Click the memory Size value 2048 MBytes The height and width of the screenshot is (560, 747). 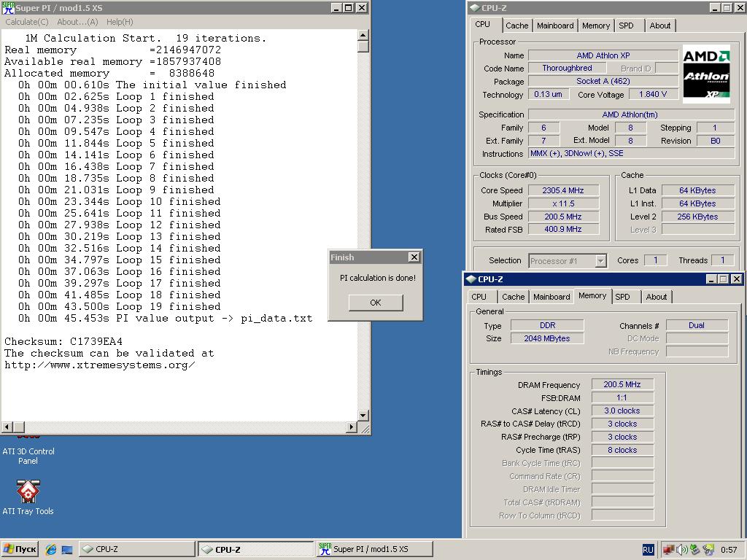[547, 338]
